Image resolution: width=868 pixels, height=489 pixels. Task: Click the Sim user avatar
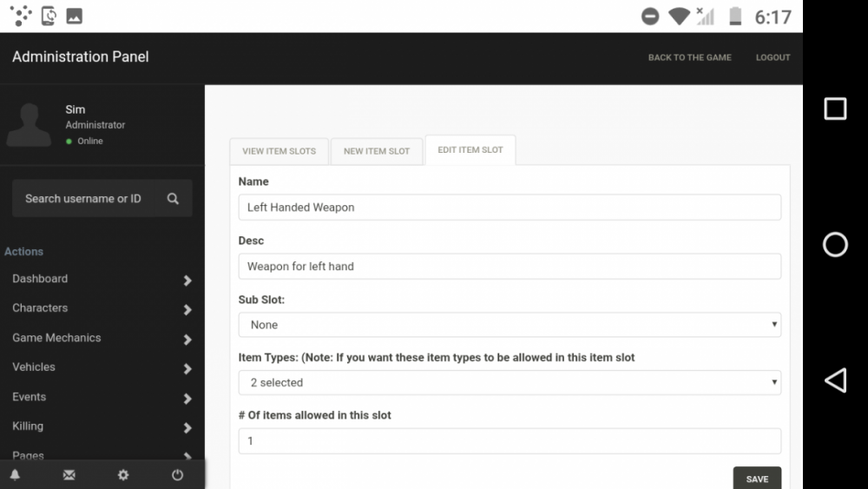29,125
